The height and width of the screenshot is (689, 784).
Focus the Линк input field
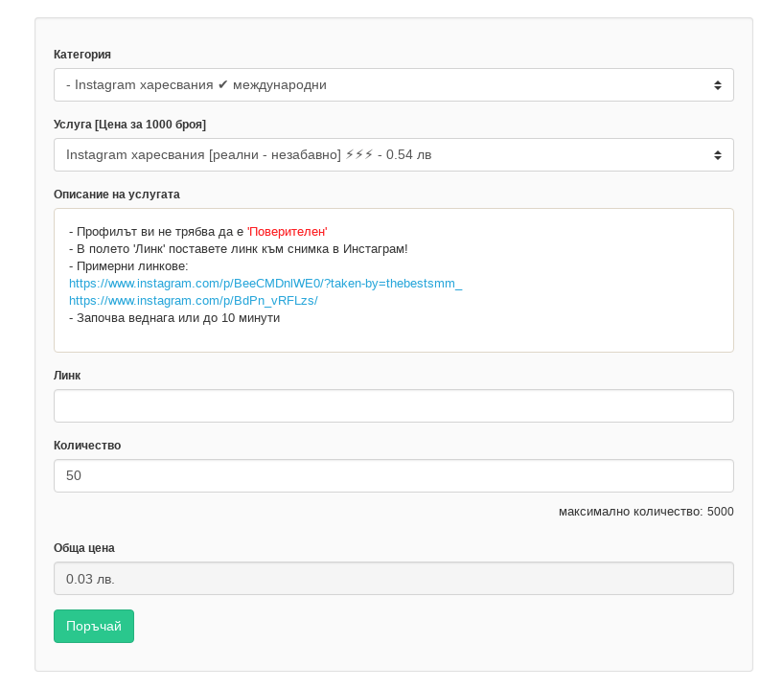coord(393,406)
